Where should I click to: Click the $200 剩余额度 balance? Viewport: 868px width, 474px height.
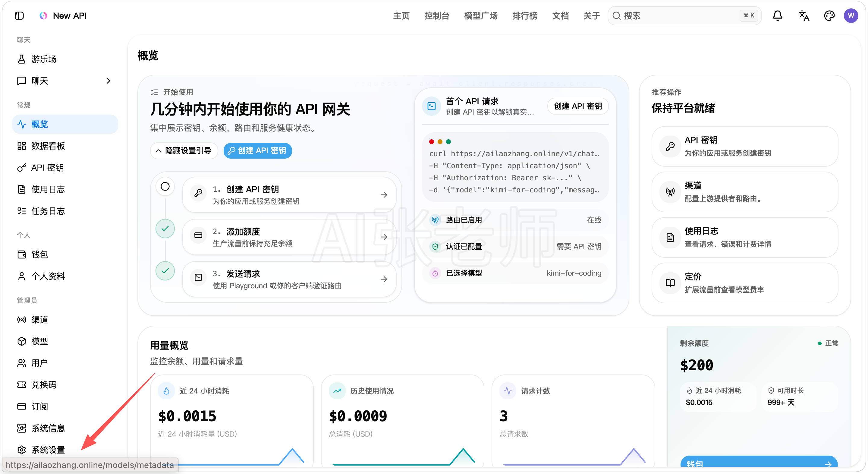coord(697,365)
